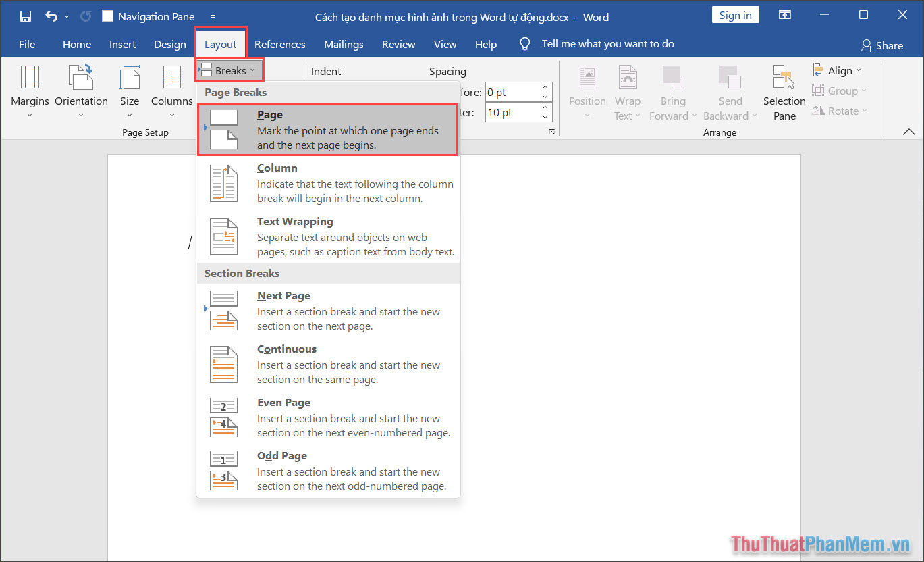Open the Orientation options
This screenshot has width=924, height=562.
pos(81,92)
